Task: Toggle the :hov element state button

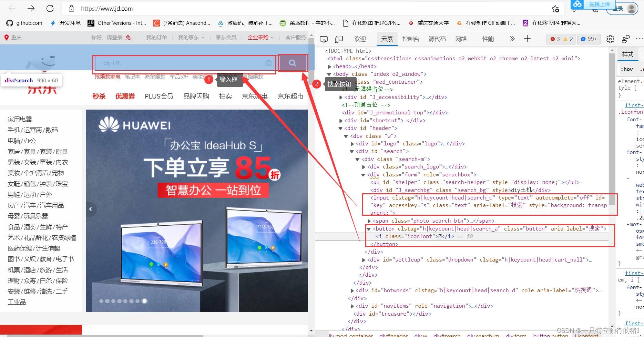Action: 627,69
